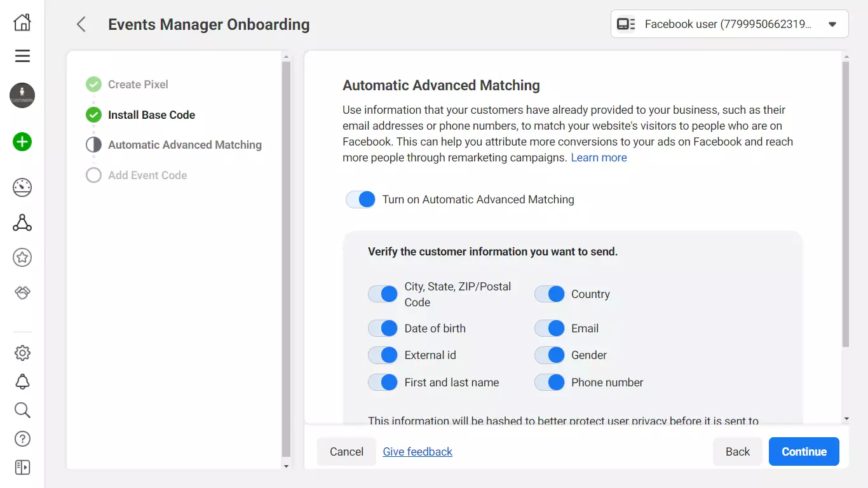Toggle the Phone number switch

[550, 383]
